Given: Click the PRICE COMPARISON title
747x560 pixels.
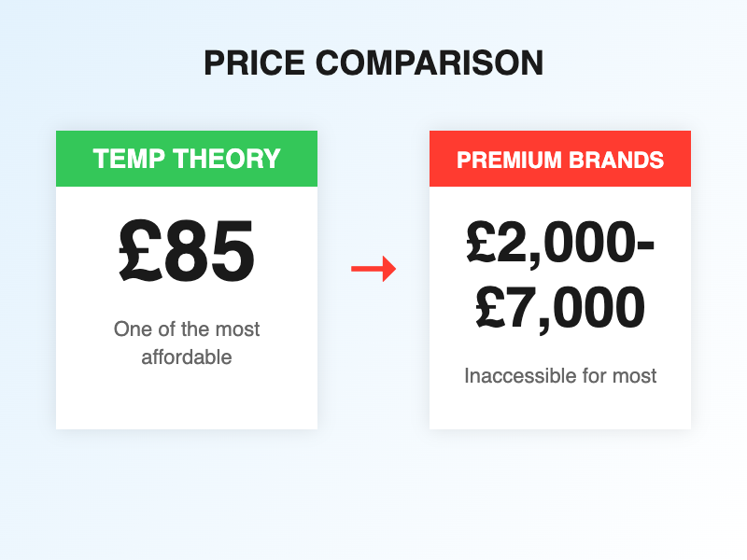Looking at the screenshot, I should tap(373, 63).
